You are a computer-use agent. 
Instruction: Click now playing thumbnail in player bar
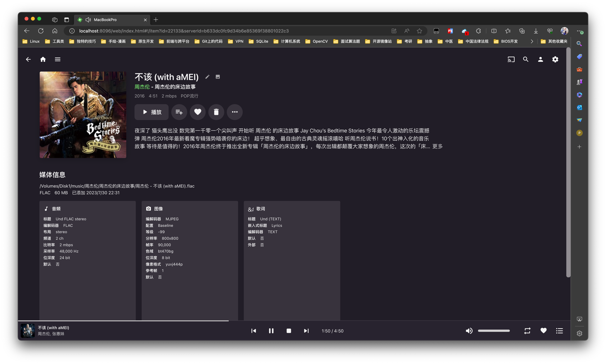click(x=28, y=331)
